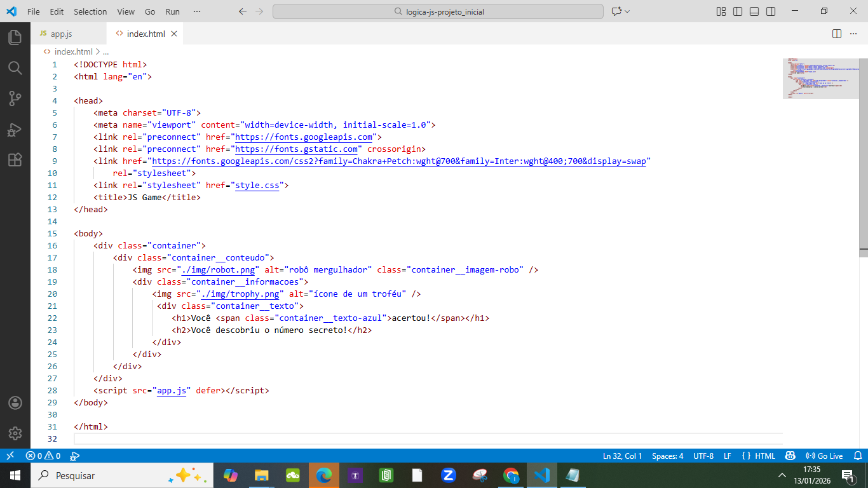
Task: Open the HTML language mode selector
Action: pyautogui.click(x=764, y=456)
